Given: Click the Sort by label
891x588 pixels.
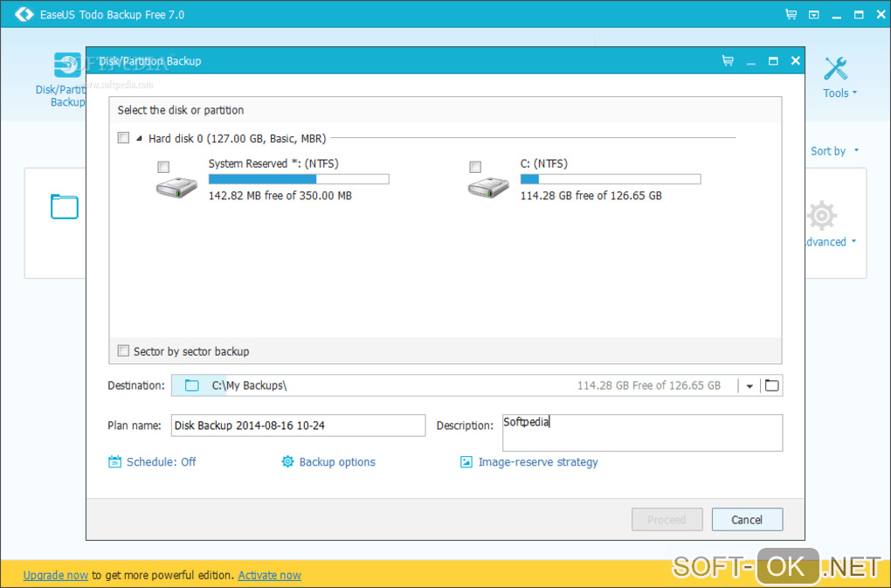Looking at the screenshot, I should (x=828, y=150).
